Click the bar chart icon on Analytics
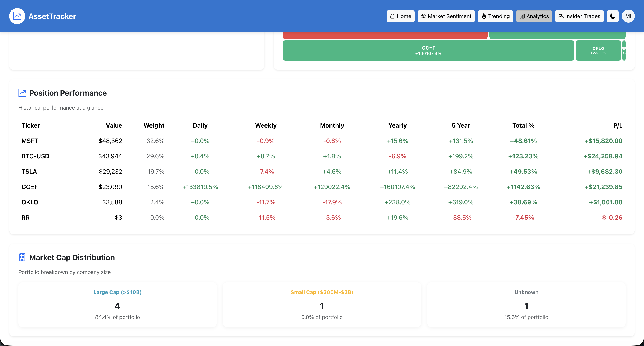Viewport: 644px width, 346px height. (522, 16)
